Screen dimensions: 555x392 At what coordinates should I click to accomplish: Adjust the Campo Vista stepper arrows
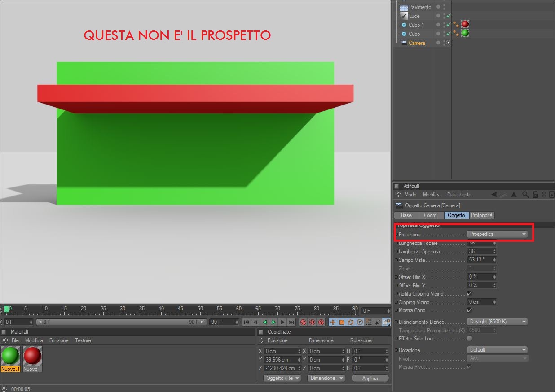[494, 260]
